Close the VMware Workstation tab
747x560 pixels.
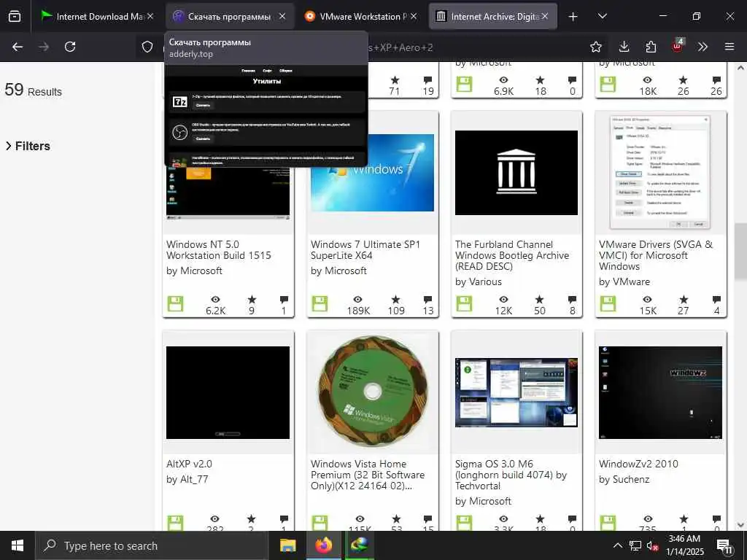pyautogui.click(x=414, y=16)
